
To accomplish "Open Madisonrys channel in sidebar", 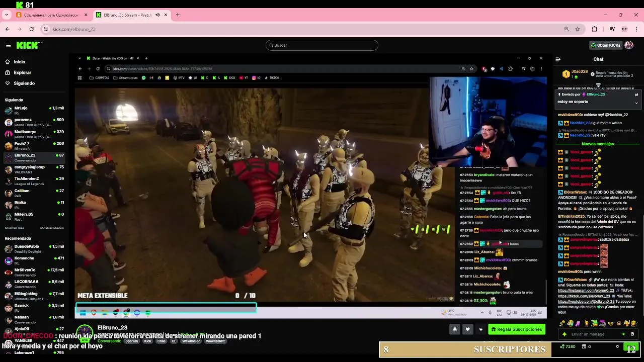I will pyautogui.click(x=34, y=134).
